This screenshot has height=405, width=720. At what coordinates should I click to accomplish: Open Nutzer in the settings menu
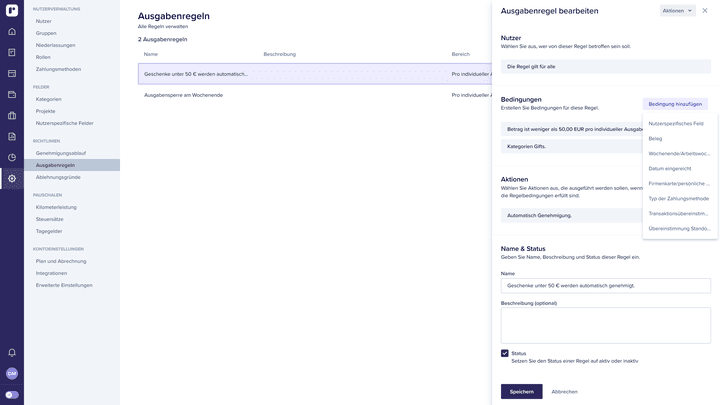[x=44, y=21]
